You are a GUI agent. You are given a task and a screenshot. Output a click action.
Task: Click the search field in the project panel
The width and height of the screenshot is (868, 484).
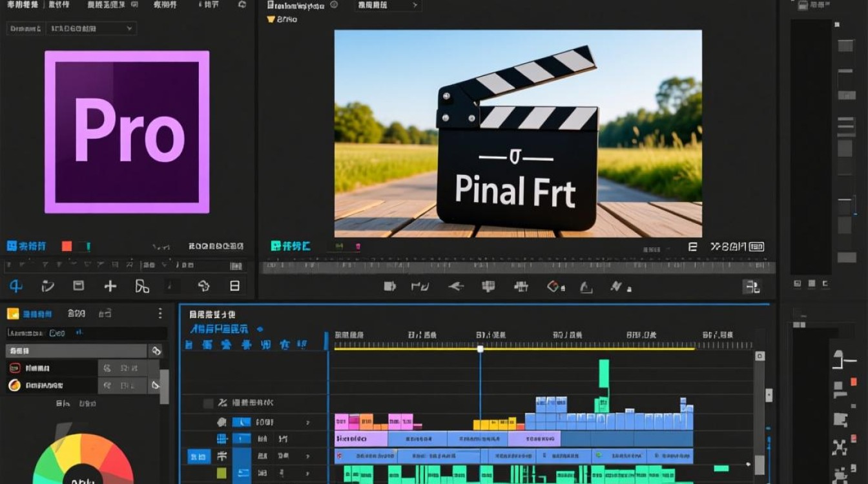click(x=86, y=333)
